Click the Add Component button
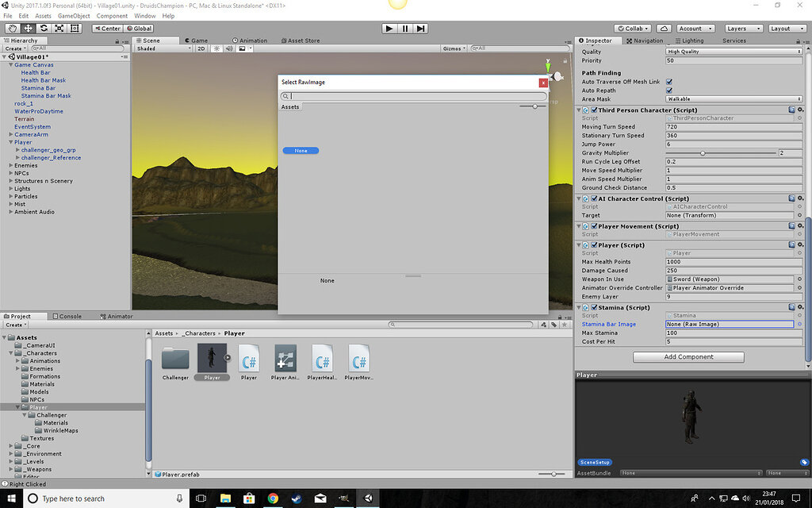The width and height of the screenshot is (812, 508). point(688,356)
